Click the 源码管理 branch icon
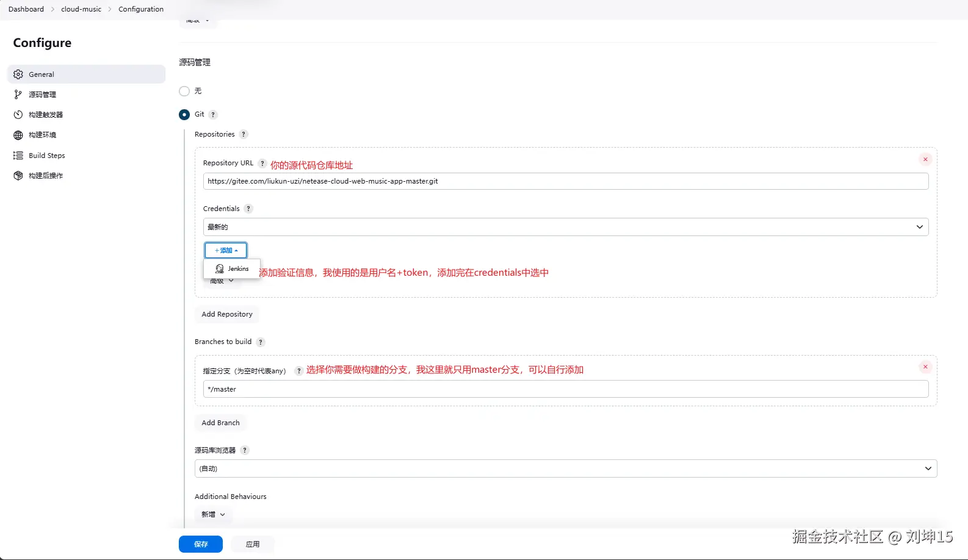Screen dimensions: 968x560 tap(18, 95)
